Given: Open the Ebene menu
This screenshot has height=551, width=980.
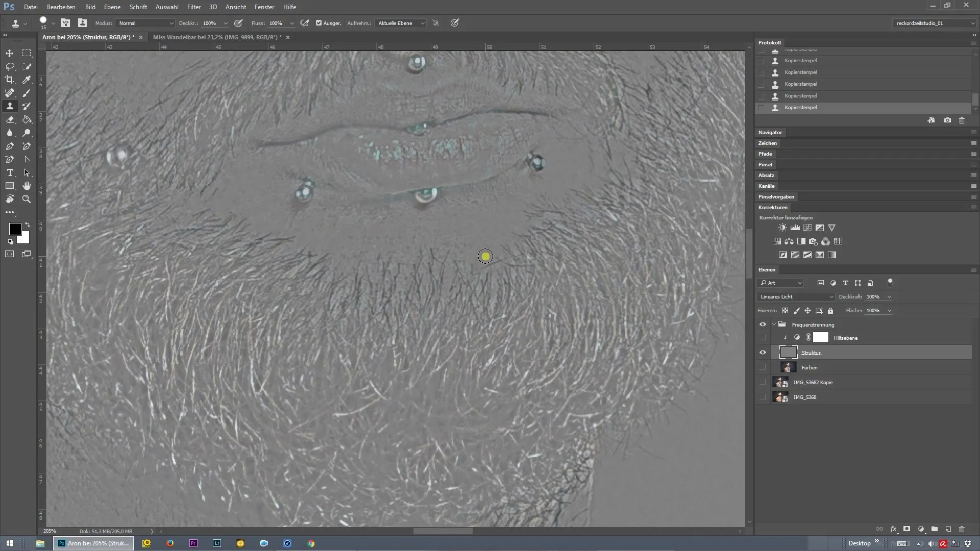Looking at the screenshot, I should tap(112, 7).
